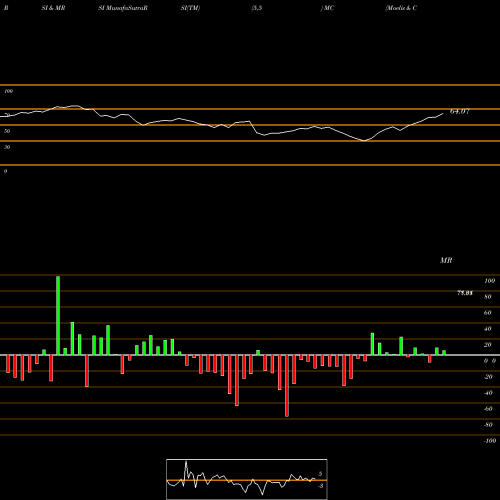Viewport: 500px width, 500px height.
Task: Click the '80' label on MR axis
Action: coord(488,297)
